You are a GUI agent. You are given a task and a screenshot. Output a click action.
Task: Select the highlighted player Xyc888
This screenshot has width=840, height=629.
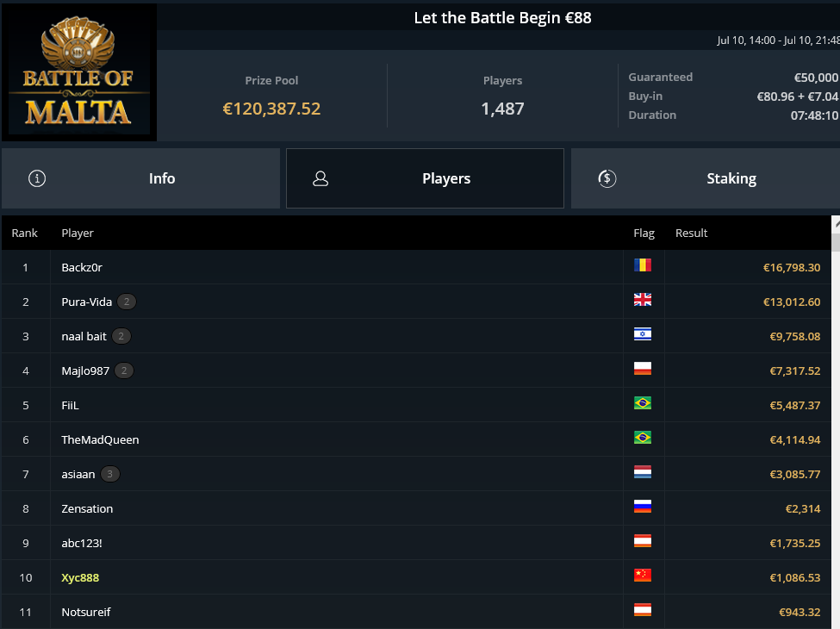(x=80, y=577)
